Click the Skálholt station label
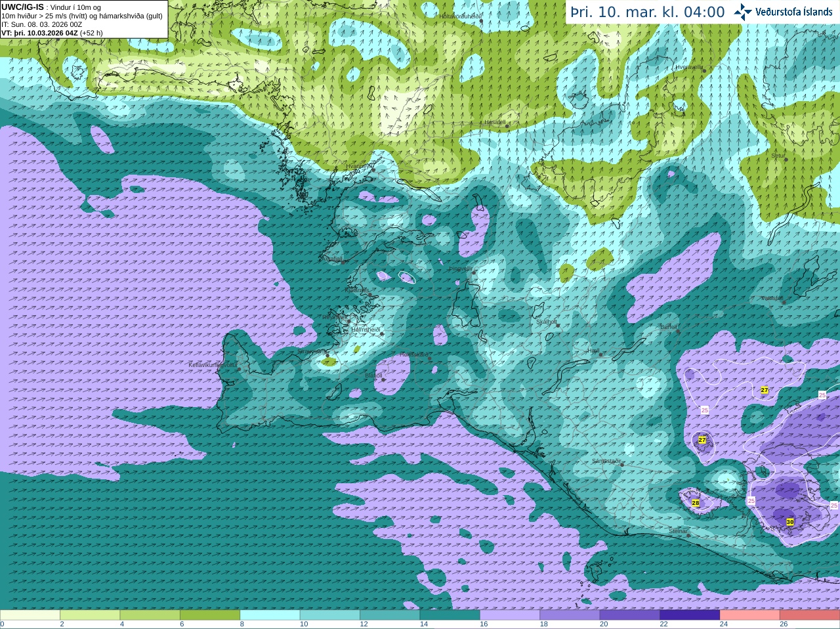The image size is (840, 629). (x=547, y=322)
